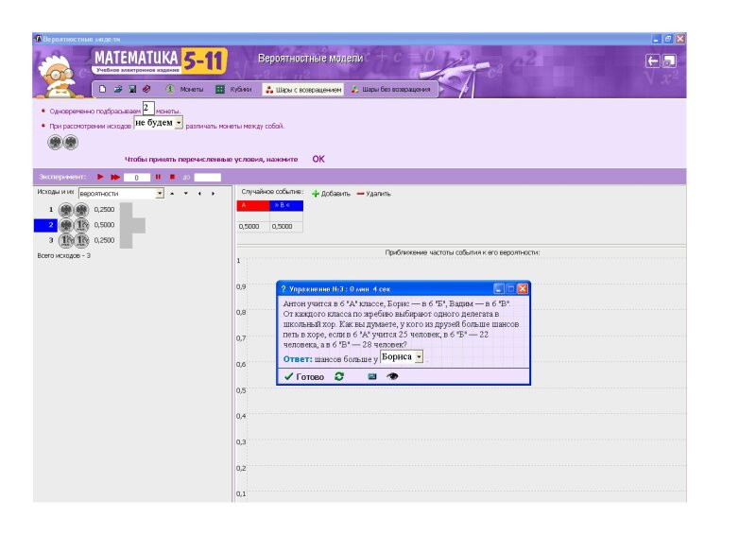Open the 'Бориса' answer dropdown

419,358
